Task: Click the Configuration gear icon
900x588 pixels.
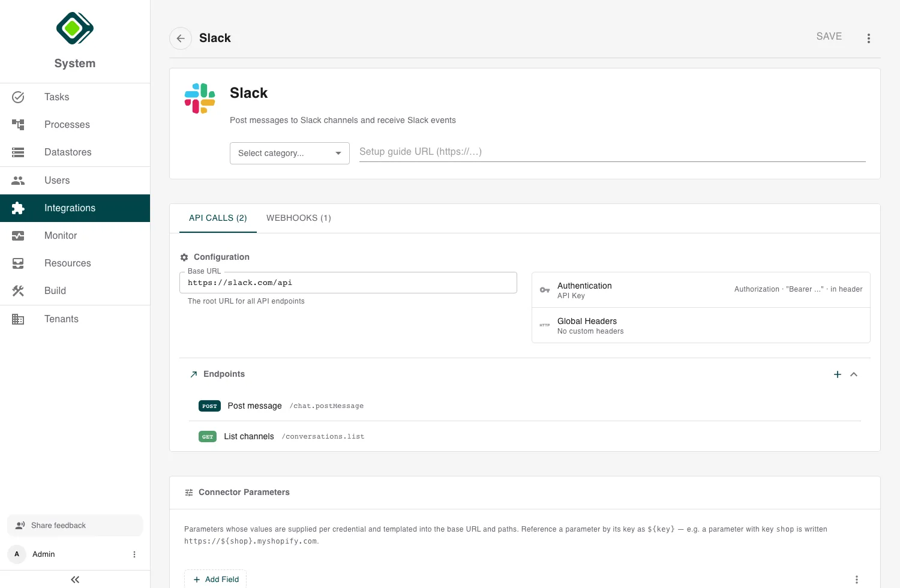Action: click(184, 257)
